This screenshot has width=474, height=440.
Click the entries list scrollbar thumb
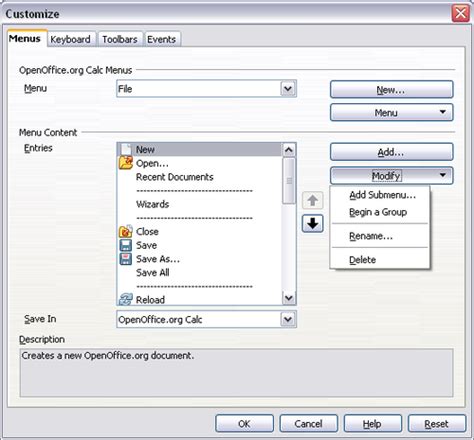289,180
